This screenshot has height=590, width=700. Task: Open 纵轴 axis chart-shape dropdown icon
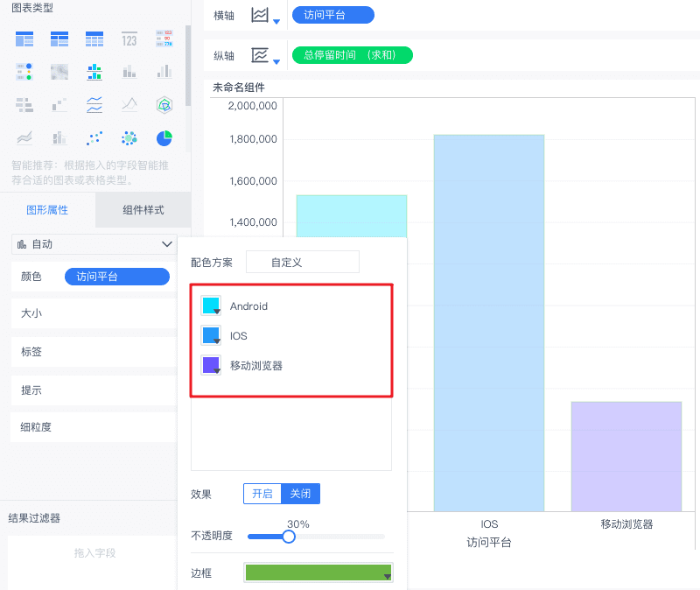[265, 56]
